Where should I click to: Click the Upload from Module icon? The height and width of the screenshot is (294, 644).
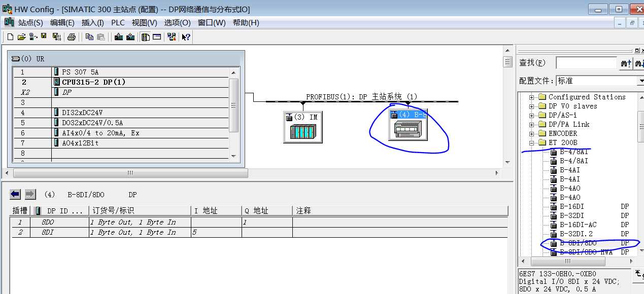point(130,37)
